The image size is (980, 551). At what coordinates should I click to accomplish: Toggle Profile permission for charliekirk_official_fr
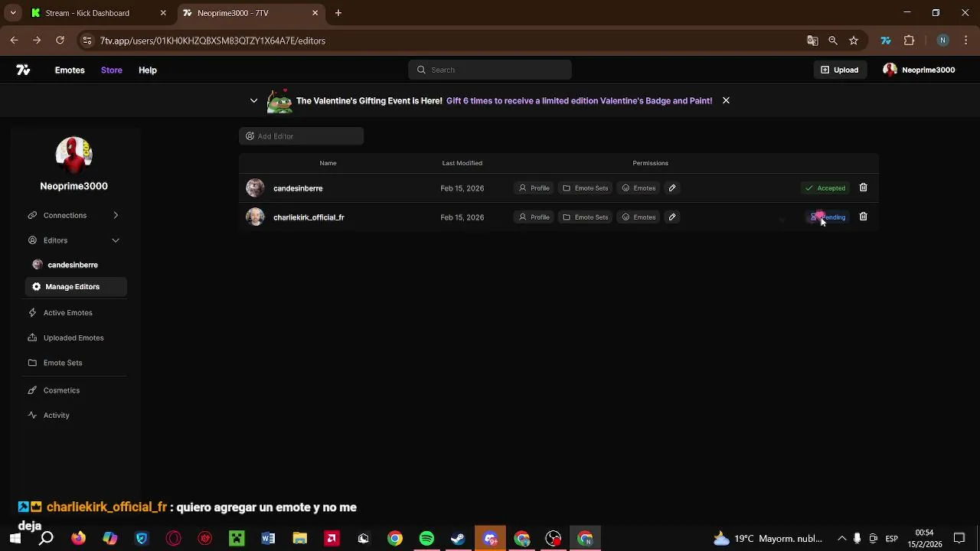(x=534, y=217)
